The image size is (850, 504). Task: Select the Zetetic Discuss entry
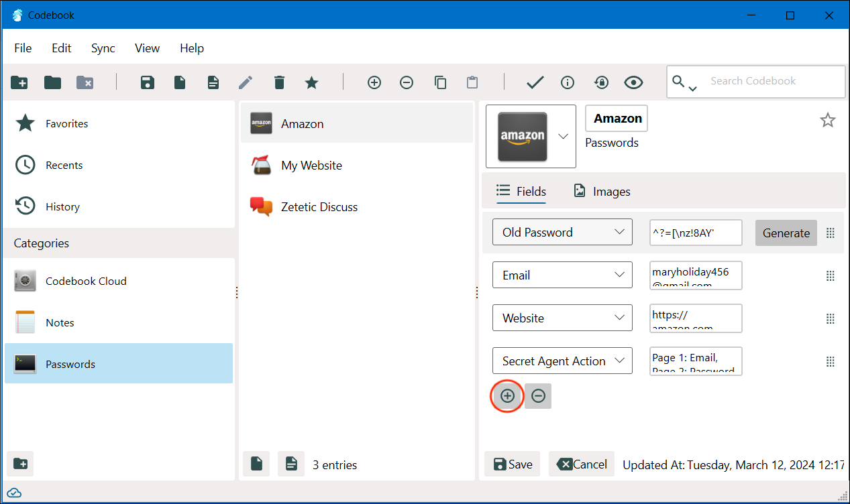coord(357,206)
